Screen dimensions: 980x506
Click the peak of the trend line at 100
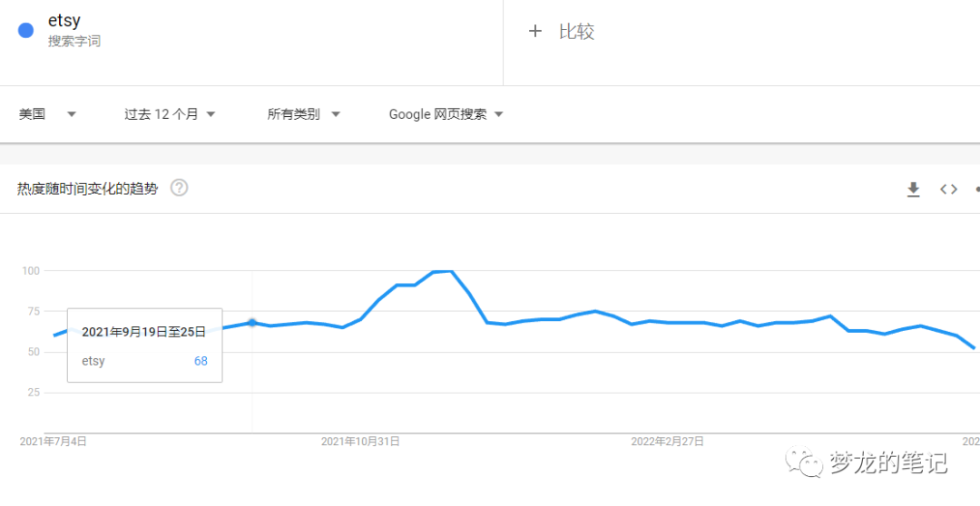pos(451,271)
